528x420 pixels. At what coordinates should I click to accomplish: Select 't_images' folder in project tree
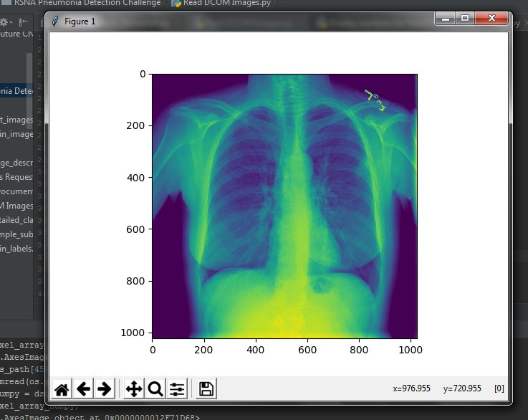pyautogui.click(x=16, y=120)
